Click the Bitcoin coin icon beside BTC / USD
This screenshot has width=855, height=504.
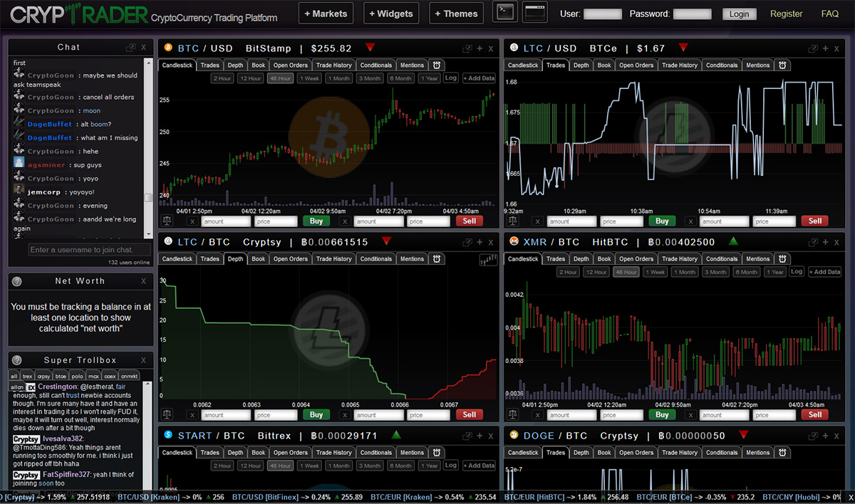pos(169,48)
